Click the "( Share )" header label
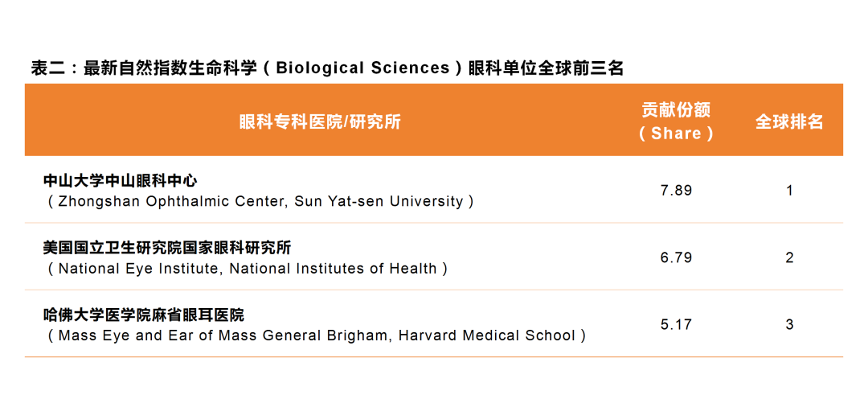 click(x=676, y=134)
